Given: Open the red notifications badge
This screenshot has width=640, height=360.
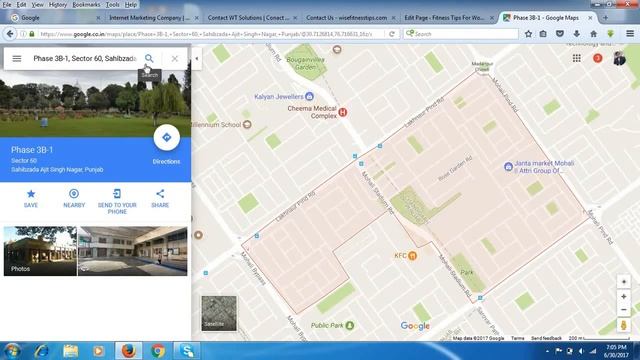Looking at the screenshot, I should pyautogui.click(x=598, y=58).
